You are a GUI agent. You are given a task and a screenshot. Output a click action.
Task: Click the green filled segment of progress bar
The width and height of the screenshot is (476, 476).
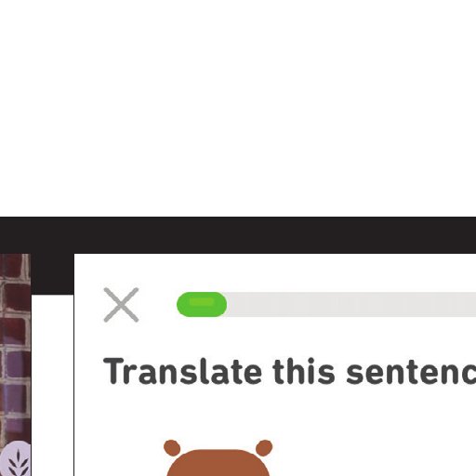click(202, 304)
